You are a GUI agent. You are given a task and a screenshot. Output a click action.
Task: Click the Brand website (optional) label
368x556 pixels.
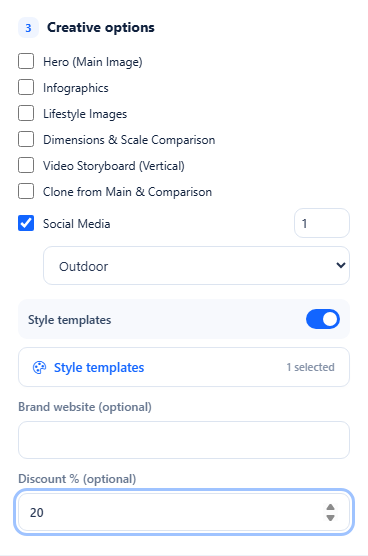[85, 407]
